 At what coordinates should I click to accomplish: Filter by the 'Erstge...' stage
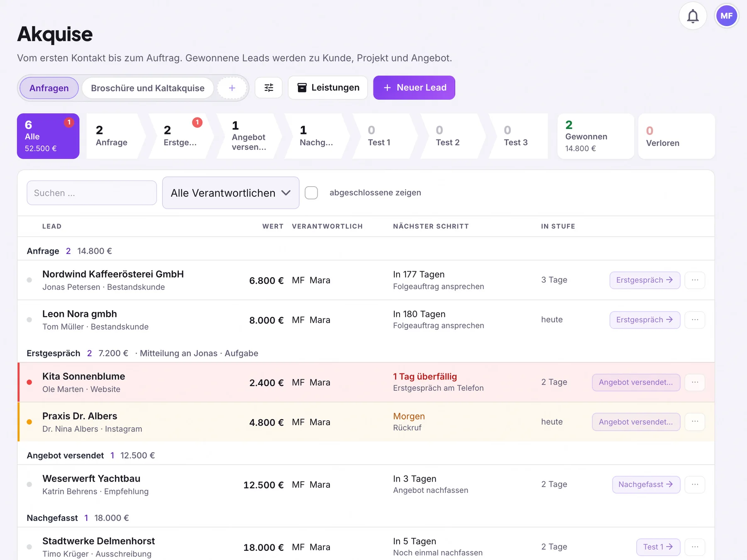point(181,136)
